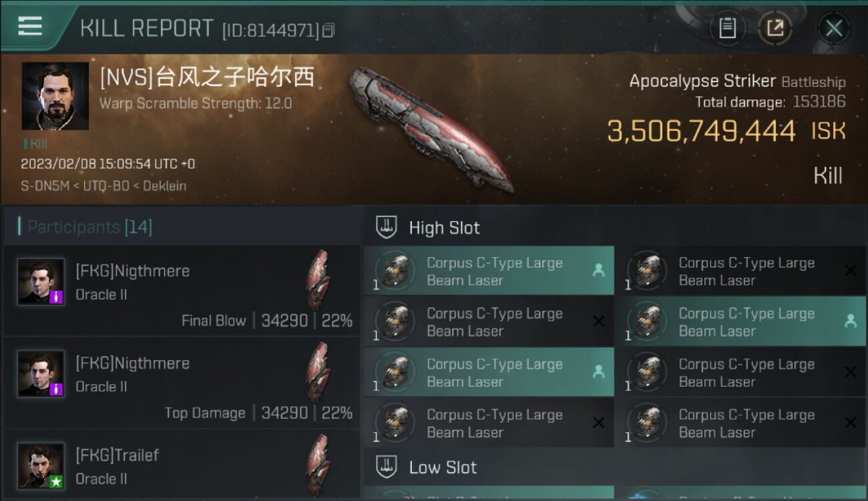Click the Low Slot section icon
Viewport: 868px width, 501px height.
pos(386,466)
